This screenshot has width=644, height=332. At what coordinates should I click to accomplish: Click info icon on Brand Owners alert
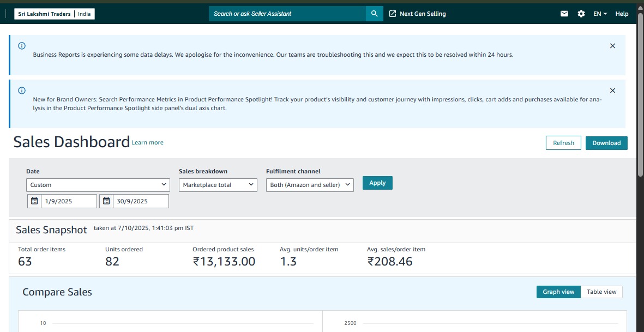coord(22,90)
